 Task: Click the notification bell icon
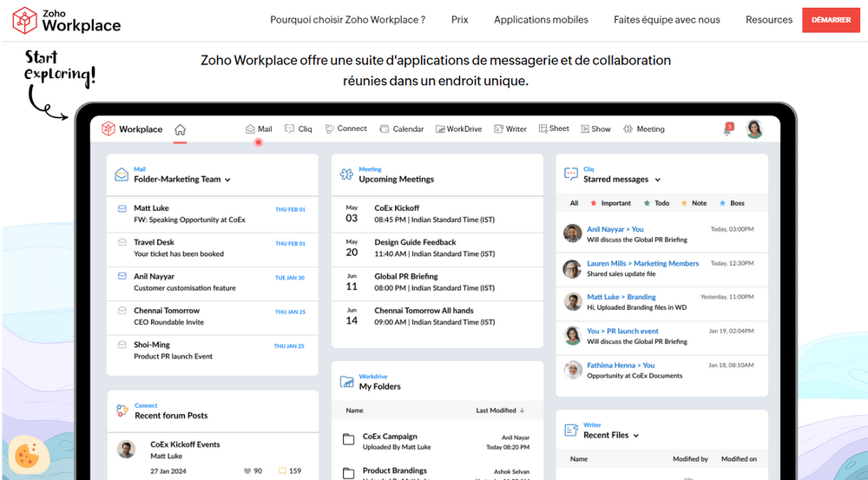click(x=728, y=129)
